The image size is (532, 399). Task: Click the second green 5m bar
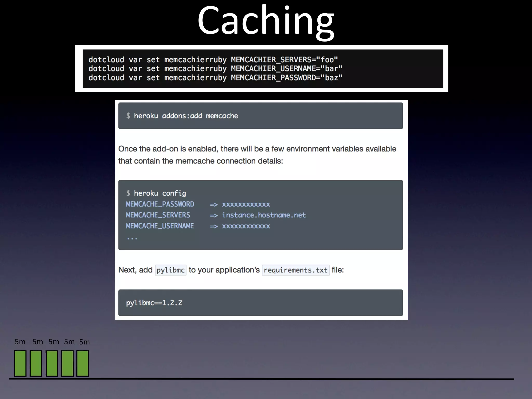[36, 363]
